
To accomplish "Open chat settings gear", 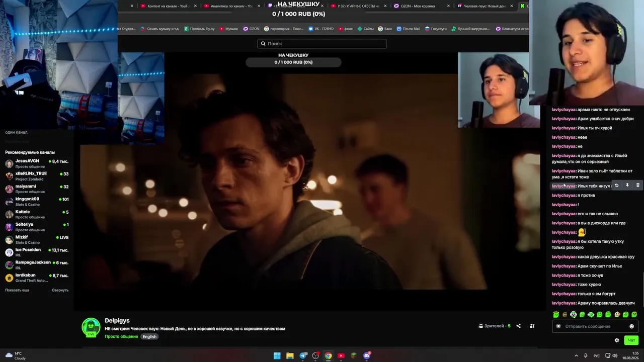I will coord(617,340).
